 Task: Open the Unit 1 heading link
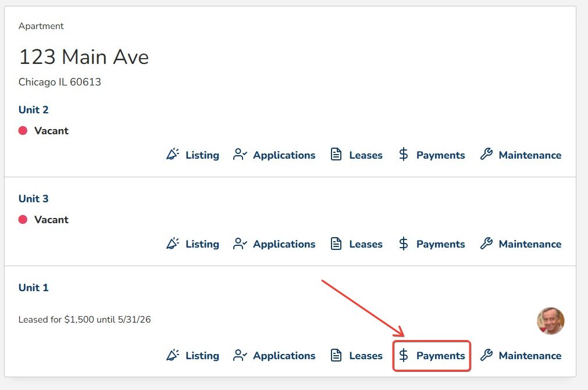(x=33, y=288)
